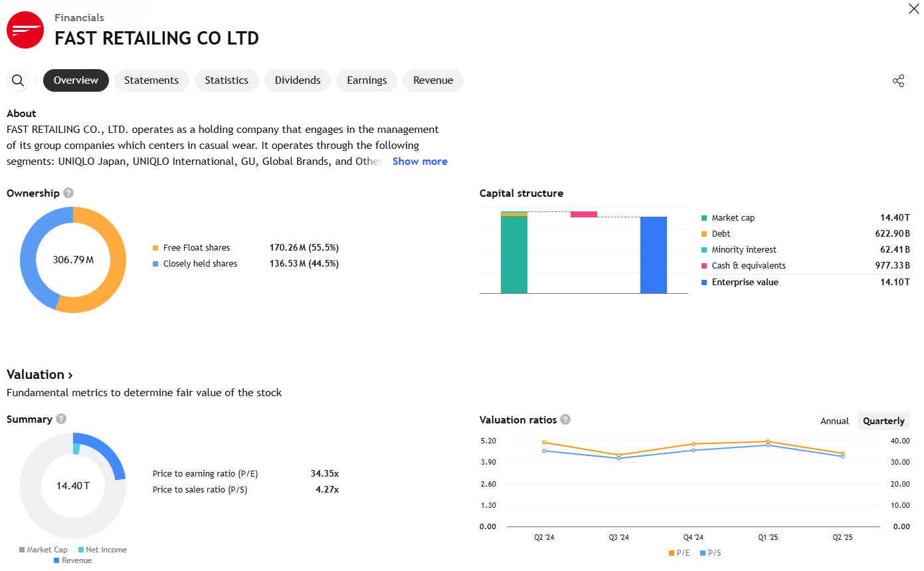Click the share icon
The width and height of the screenshot is (924, 571).
click(x=898, y=81)
